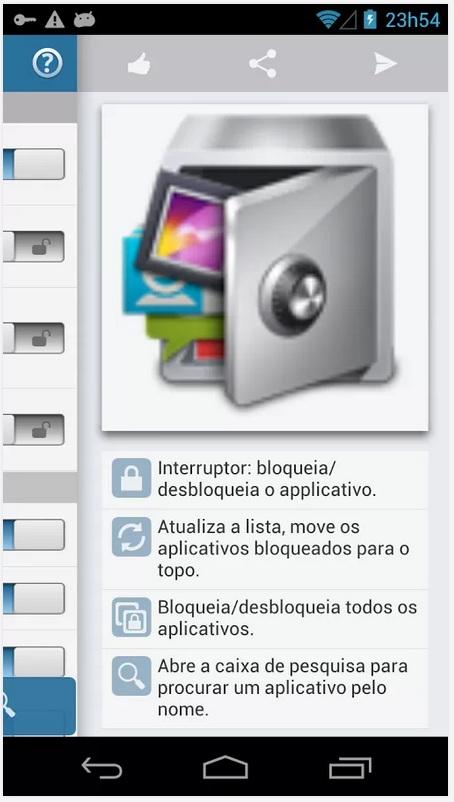This screenshot has width=454, height=802.
Task: Tap the AppLock safe image
Action: click(265, 268)
